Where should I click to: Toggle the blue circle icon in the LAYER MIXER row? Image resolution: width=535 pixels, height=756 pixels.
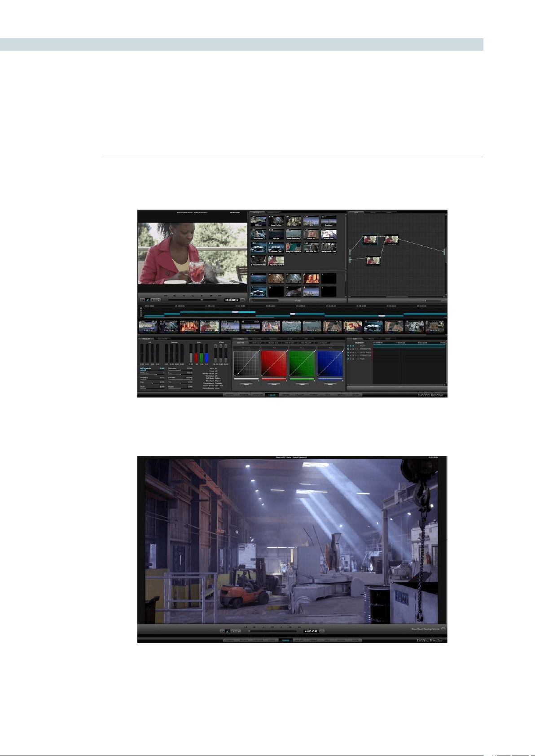(x=348, y=352)
